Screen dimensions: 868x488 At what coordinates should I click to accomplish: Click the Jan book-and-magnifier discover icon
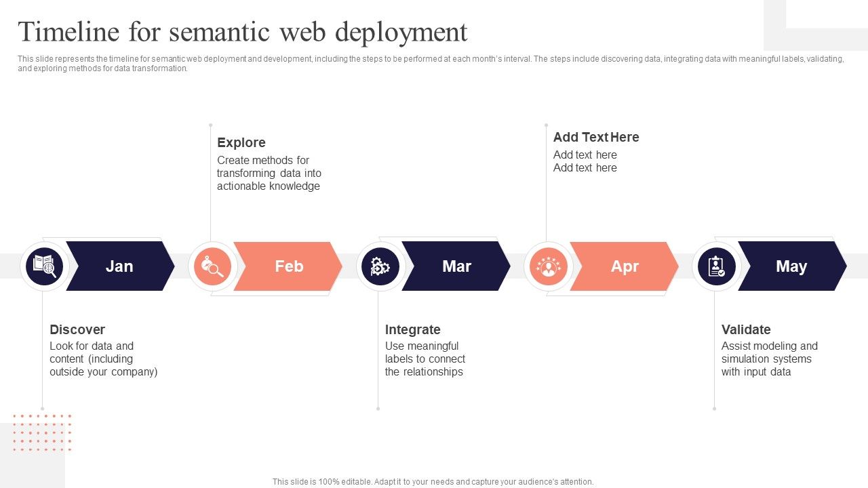pos(45,266)
